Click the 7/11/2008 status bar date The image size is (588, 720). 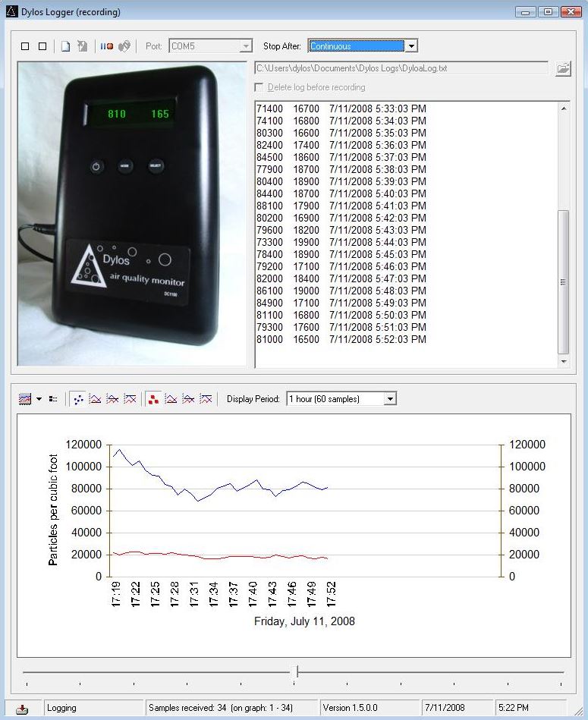click(x=445, y=708)
